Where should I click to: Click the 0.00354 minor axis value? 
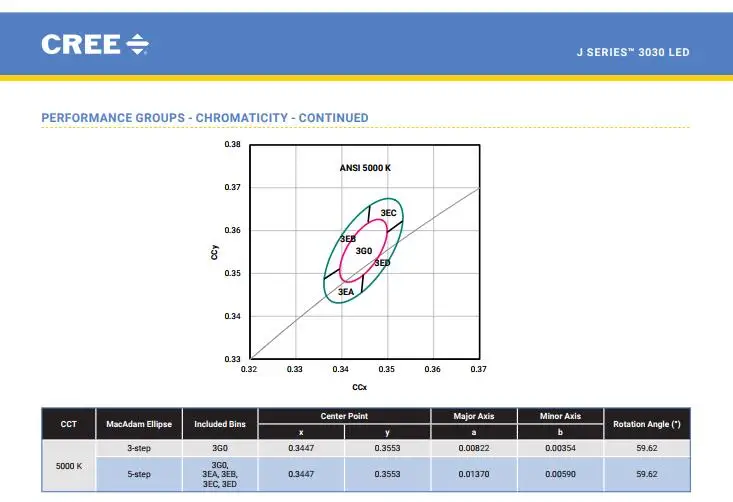pyautogui.click(x=560, y=448)
